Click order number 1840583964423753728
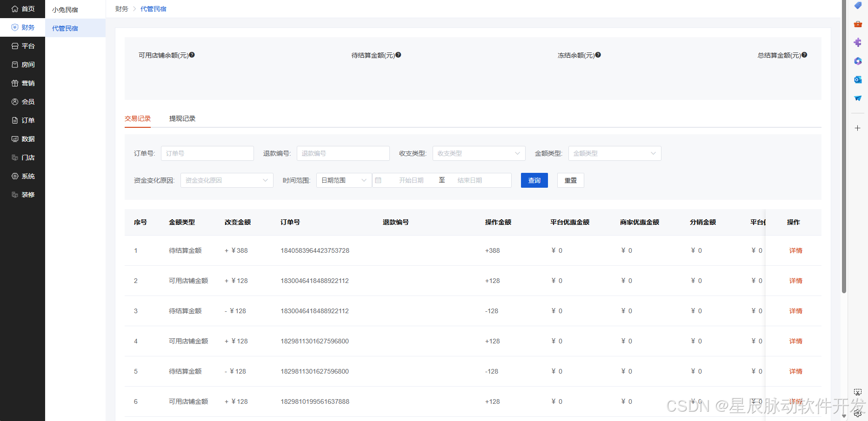The width and height of the screenshot is (868, 421). (315, 250)
